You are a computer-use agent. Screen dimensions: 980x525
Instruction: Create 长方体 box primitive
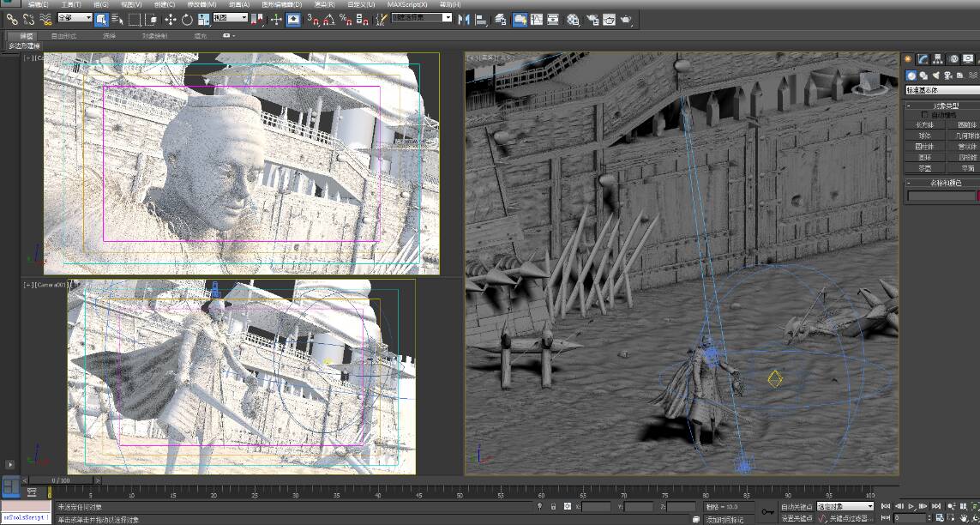[x=923, y=125]
